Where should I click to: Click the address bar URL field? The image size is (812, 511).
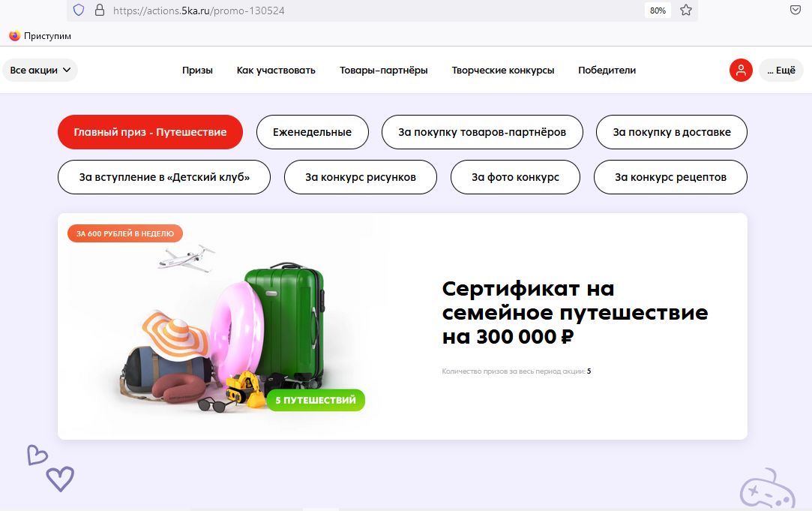(x=375, y=11)
